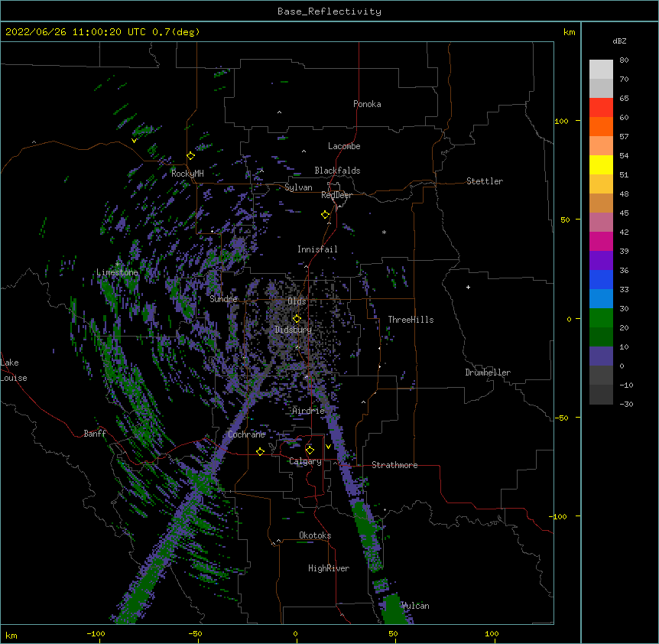Image resolution: width=659 pixels, height=644 pixels.
Task: Click the Innisfail label
Action: tap(317, 249)
